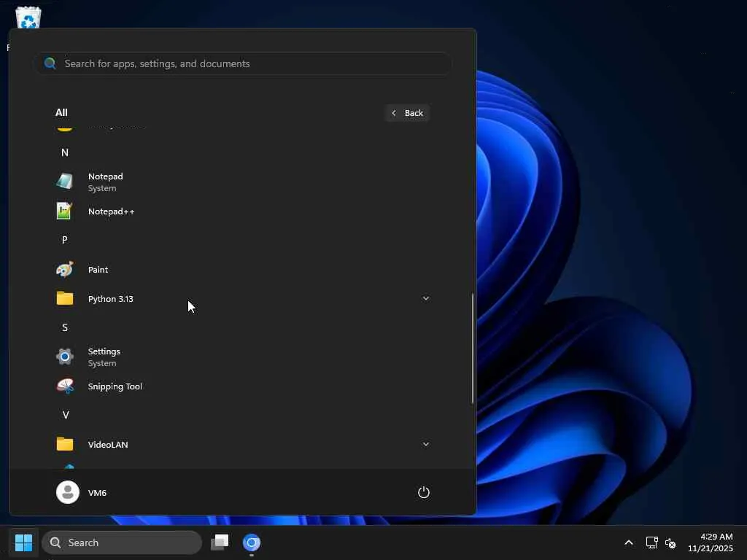Click the search magnifier in Start menu
This screenshot has width=747, height=560.
point(50,63)
